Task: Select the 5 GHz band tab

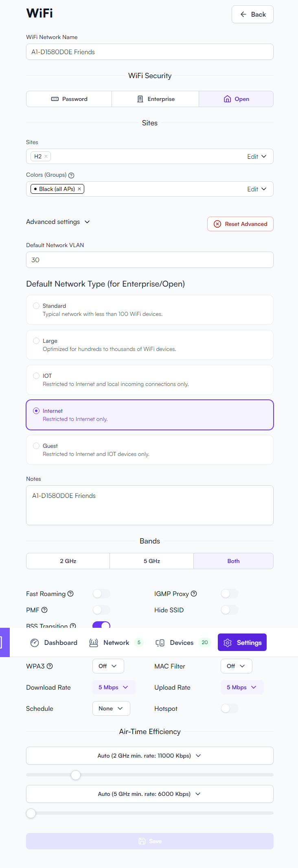Action: 151,561
